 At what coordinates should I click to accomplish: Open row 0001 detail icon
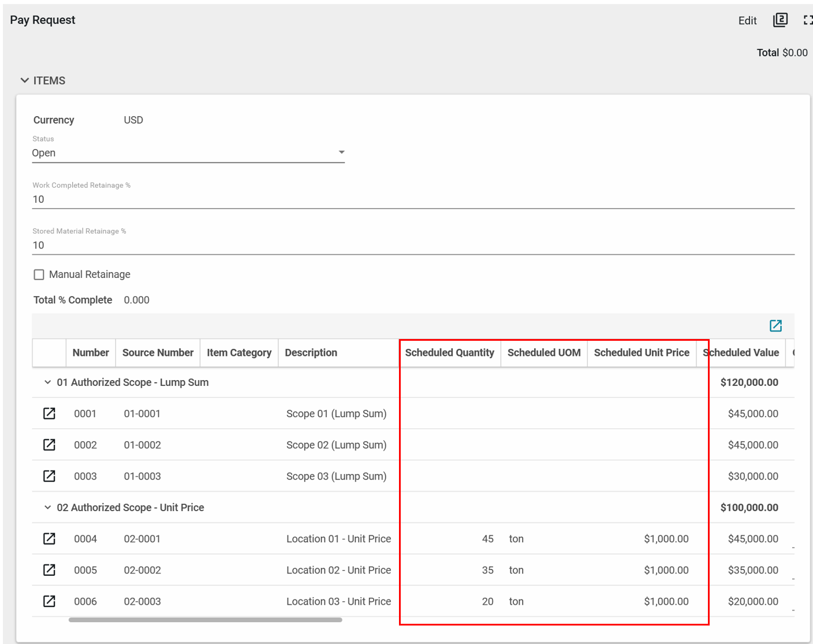click(50, 414)
